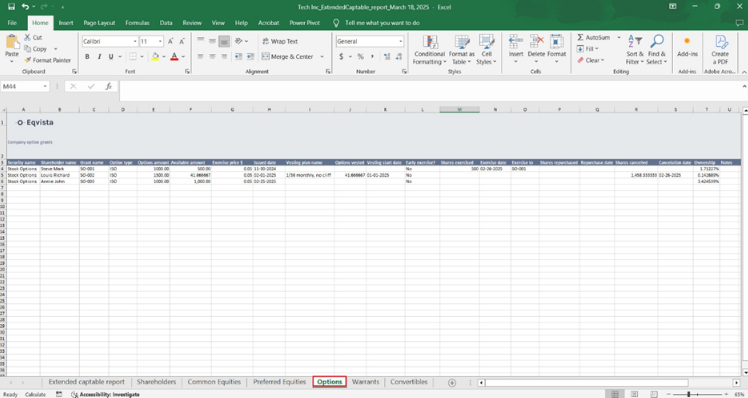Toggle bold formatting
The height and width of the screenshot is (398, 748).
[87, 56]
